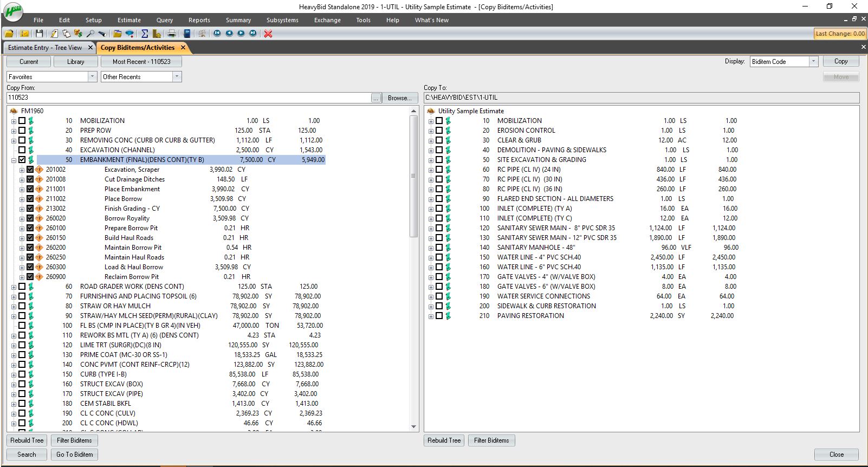Expand activity 213002 Finish Grading node
The image size is (868, 467).
pos(22,209)
